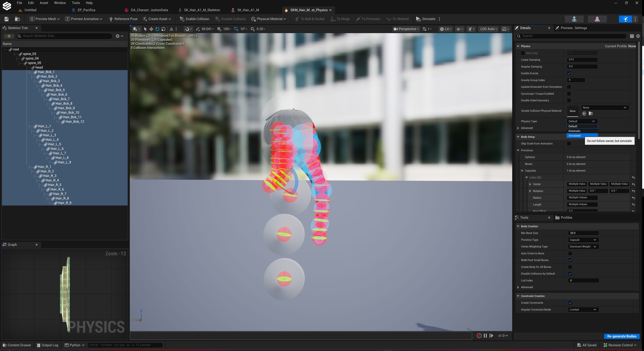The height and width of the screenshot is (351, 644).
Task: Click the add bone plus button
Action: (9, 36)
